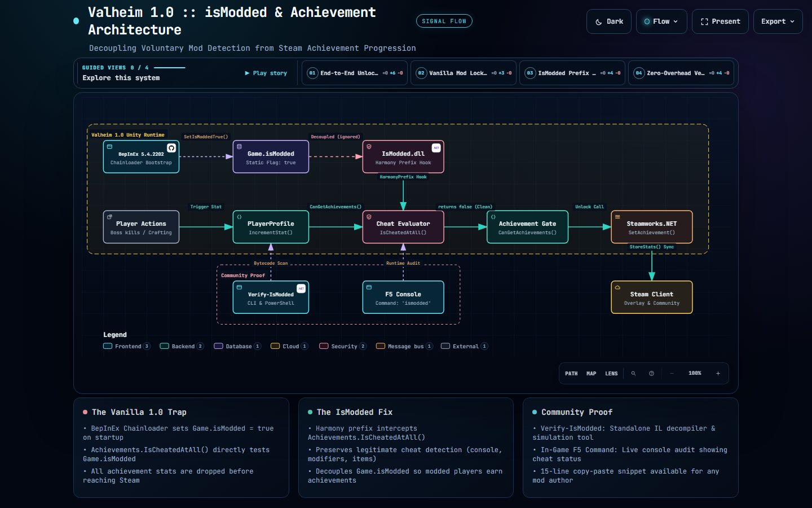
Task: Toggle Frontend legend filter
Action: point(127,347)
